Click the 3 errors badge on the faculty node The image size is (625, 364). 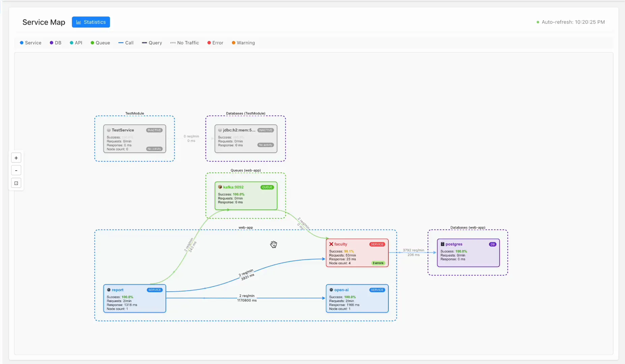click(x=378, y=263)
